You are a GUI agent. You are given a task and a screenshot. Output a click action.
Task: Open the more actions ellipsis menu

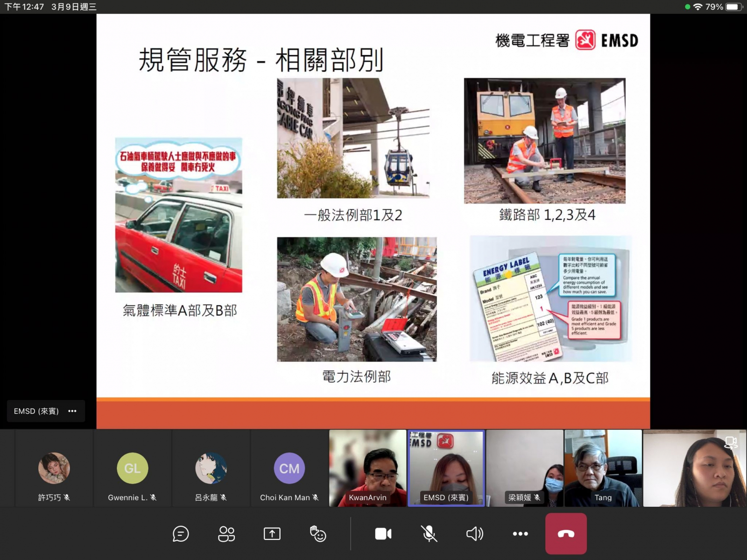[x=520, y=534]
